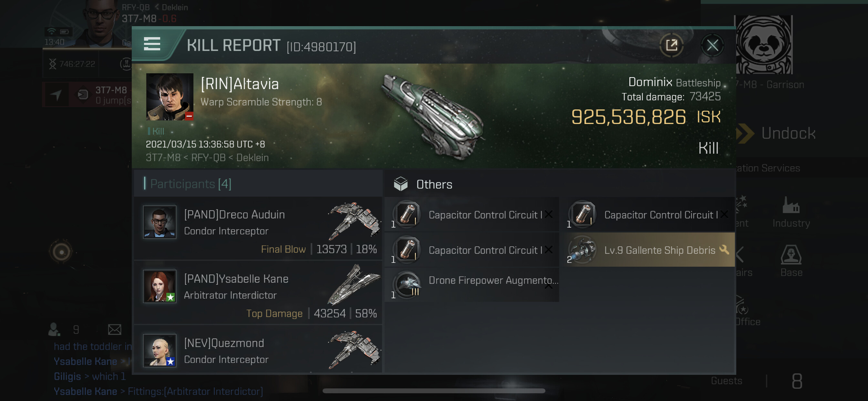Select Ysabelle Kane's portrait in participants
The height and width of the screenshot is (401, 868).
click(160, 286)
